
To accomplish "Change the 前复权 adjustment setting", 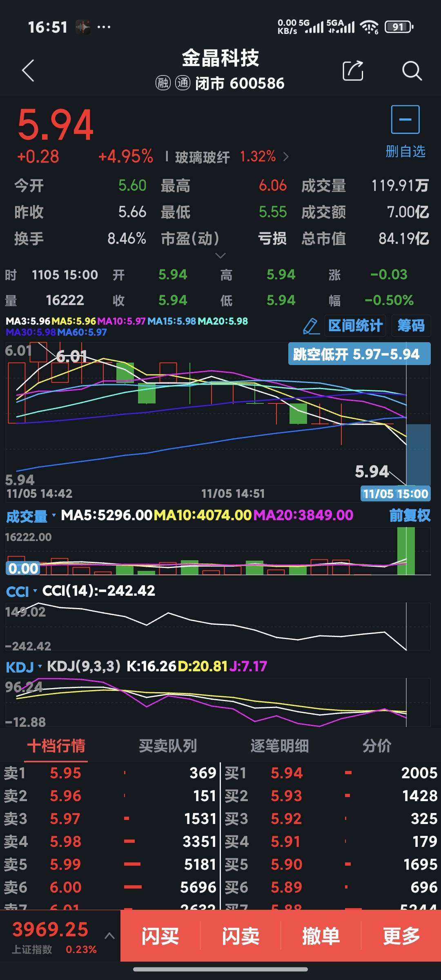I will point(410,515).
